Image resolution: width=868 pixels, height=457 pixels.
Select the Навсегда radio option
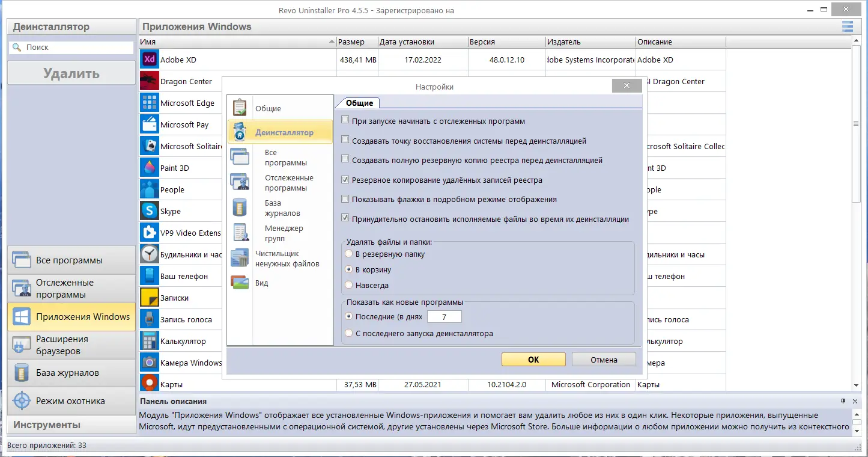coord(349,285)
